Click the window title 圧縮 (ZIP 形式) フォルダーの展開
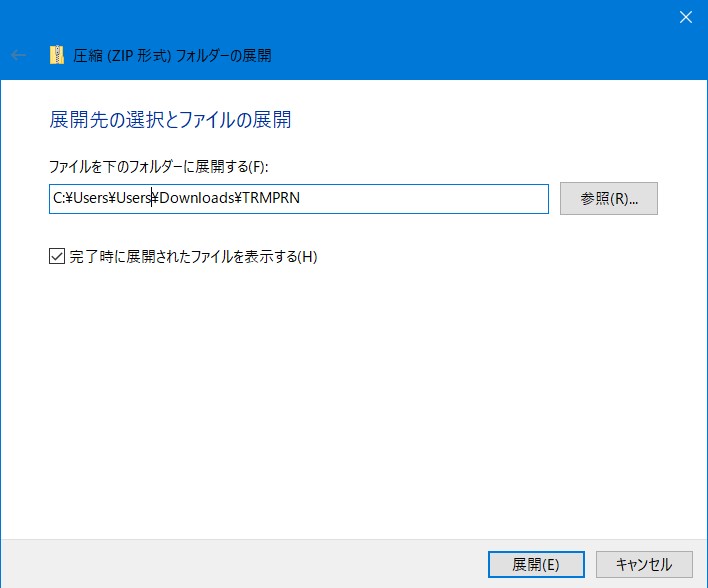 tap(172, 56)
